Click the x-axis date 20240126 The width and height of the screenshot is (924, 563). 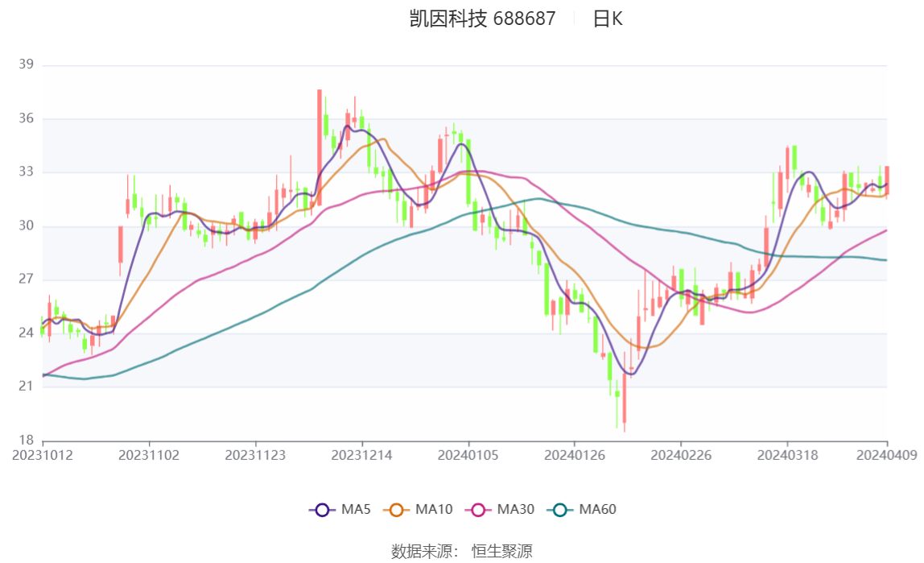(x=575, y=456)
